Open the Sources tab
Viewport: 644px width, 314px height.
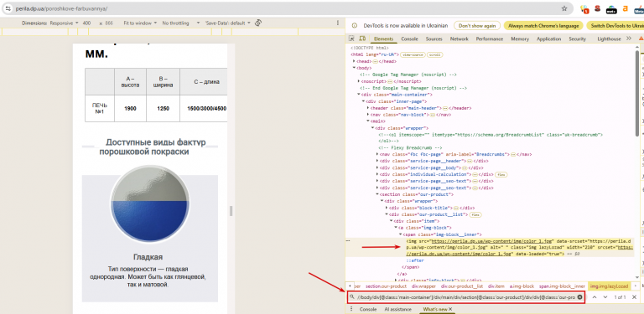point(434,39)
